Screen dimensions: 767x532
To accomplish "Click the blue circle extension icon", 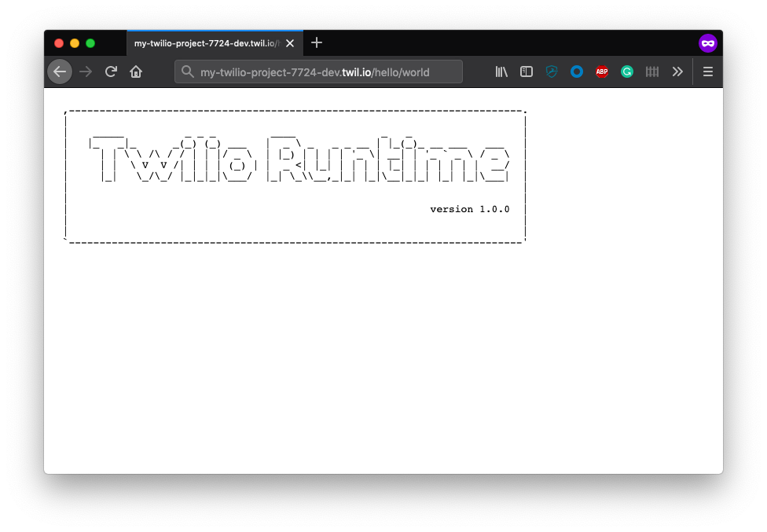I will tap(577, 72).
